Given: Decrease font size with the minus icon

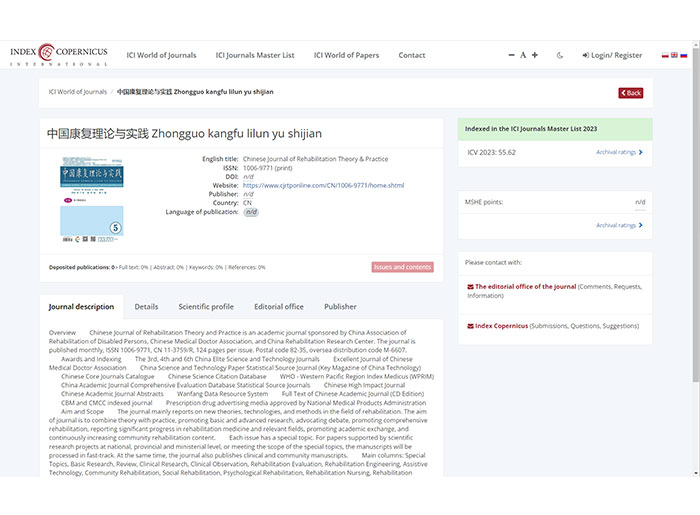Looking at the screenshot, I should click(x=512, y=55).
